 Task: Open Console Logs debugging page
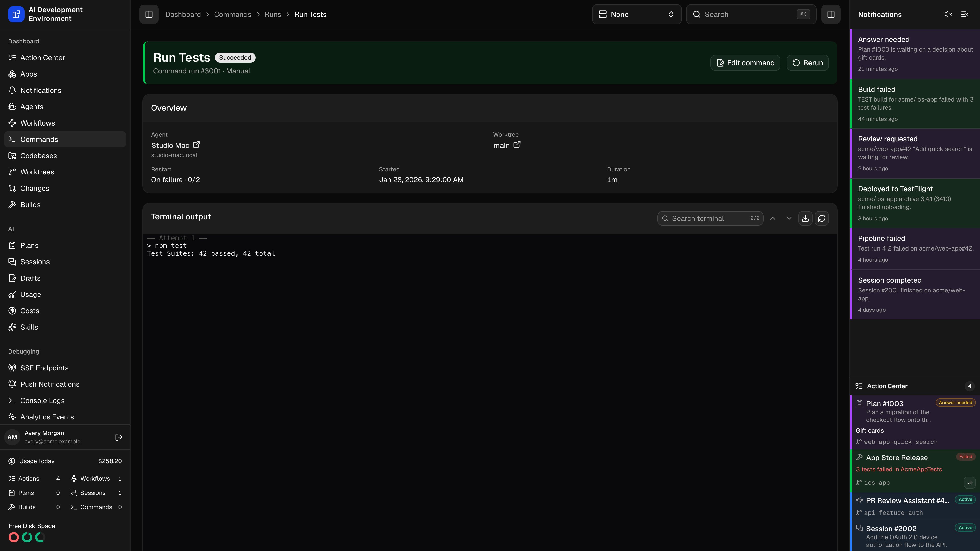click(65, 401)
